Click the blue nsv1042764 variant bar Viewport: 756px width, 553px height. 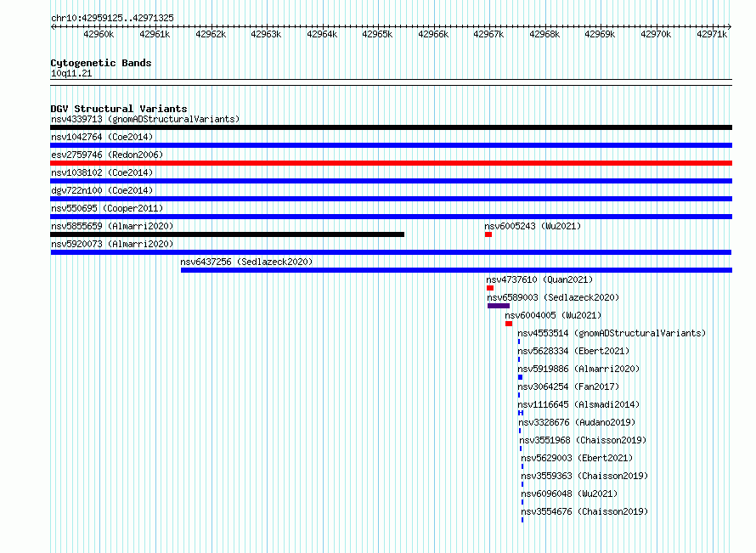391,145
